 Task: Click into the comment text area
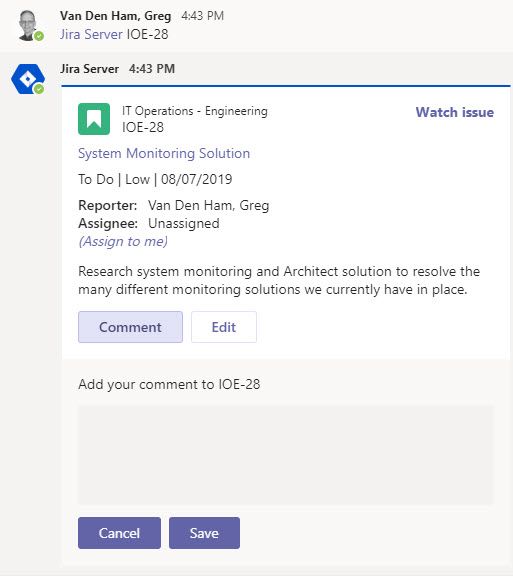click(x=285, y=455)
